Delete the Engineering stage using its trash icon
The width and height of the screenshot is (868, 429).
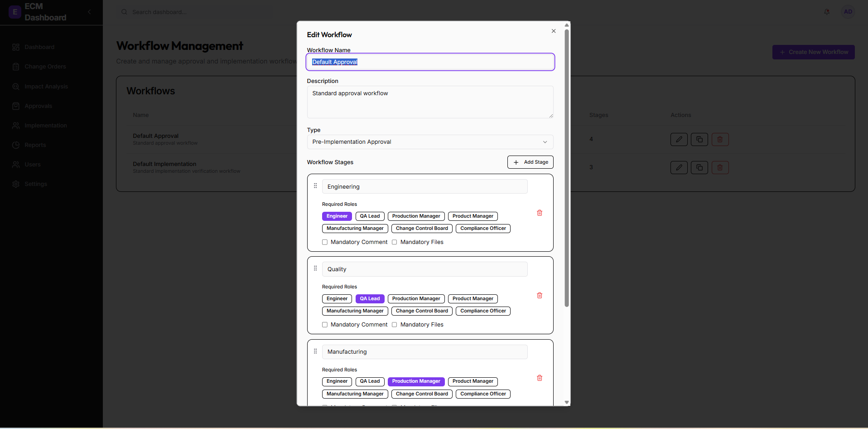click(x=539, y=213)
